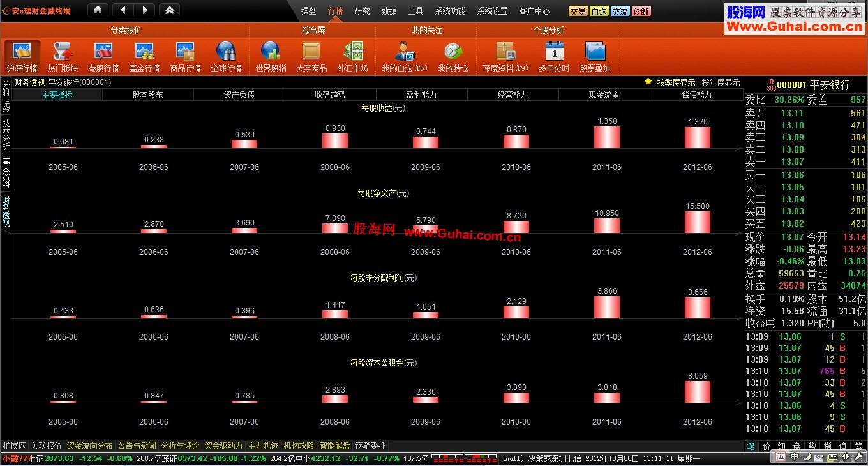
Task: Open the 数据 menu
Action: point(389,11)
